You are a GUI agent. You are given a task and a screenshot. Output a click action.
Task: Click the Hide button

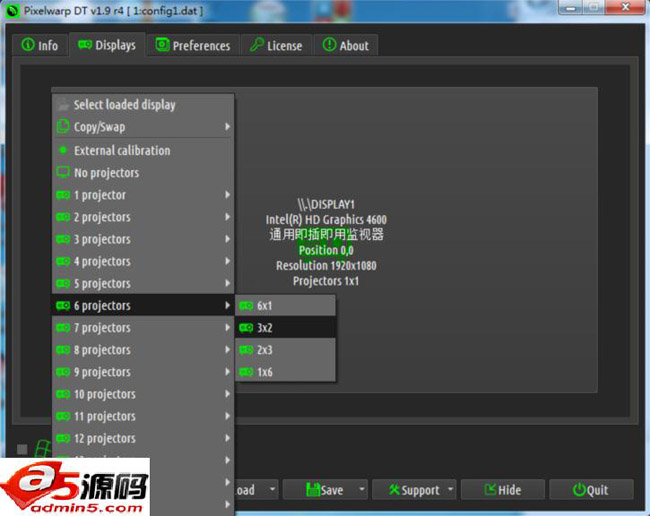(503, 490)
